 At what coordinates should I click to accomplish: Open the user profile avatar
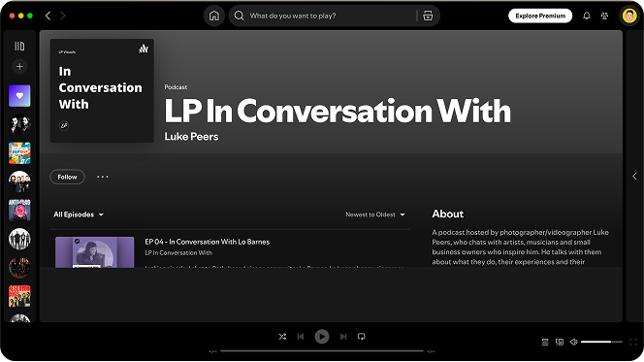tap(629, 16)
